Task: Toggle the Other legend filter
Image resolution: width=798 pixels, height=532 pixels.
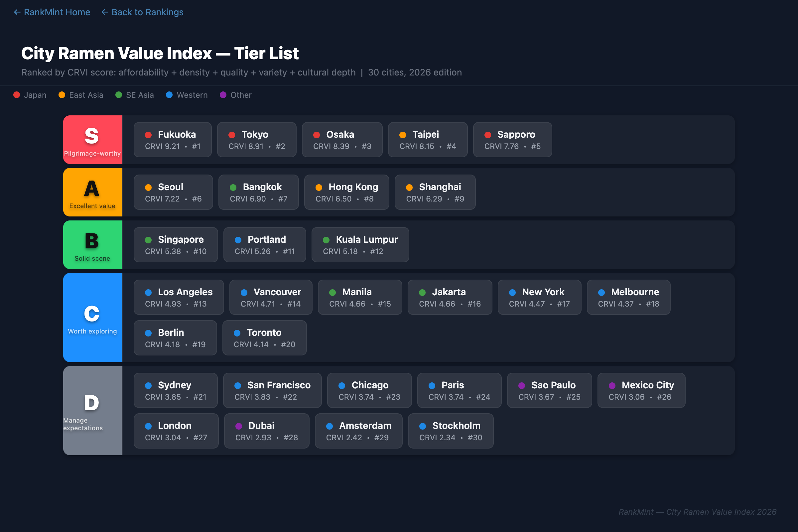Action: tap(235, 95)
